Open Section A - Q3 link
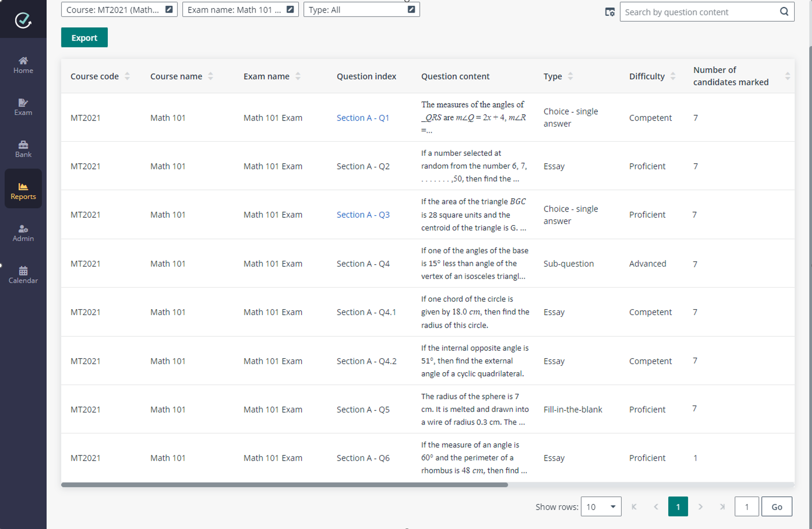The image size is (812, 529). click(x=363, y=214)
